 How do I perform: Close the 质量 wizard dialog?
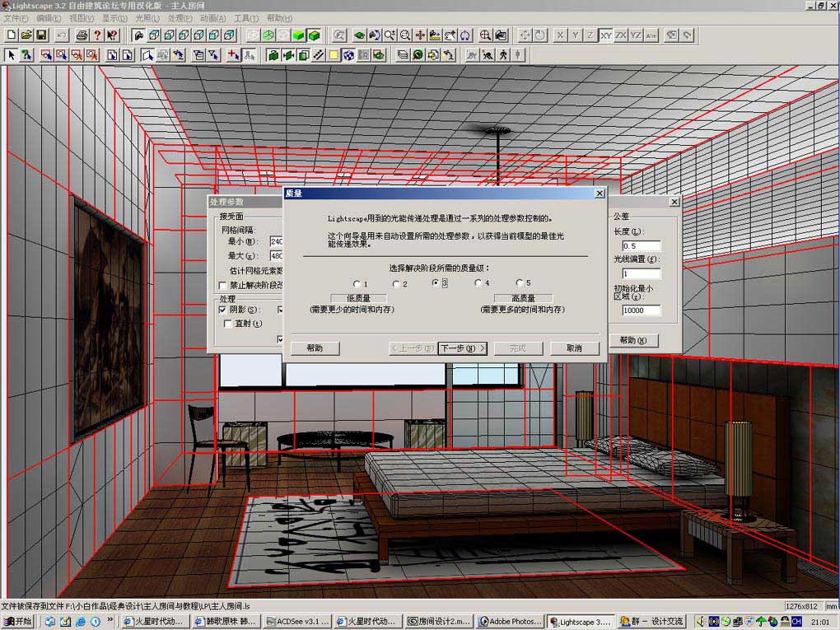coord(600,194)
